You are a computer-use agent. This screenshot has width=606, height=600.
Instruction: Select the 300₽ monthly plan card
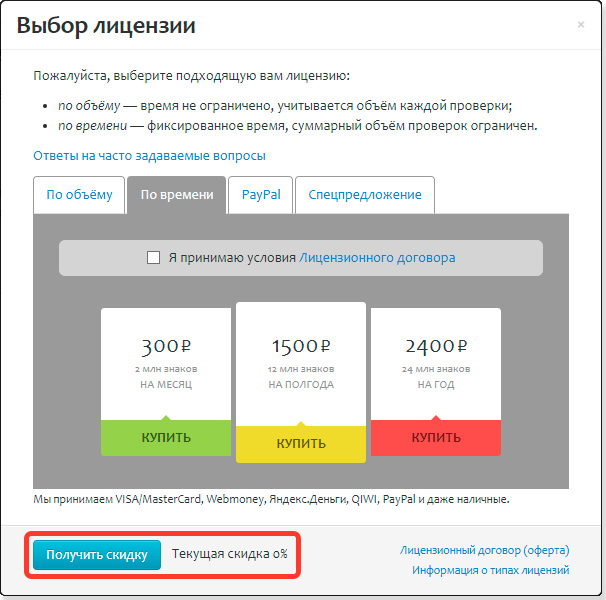(166, 364)
